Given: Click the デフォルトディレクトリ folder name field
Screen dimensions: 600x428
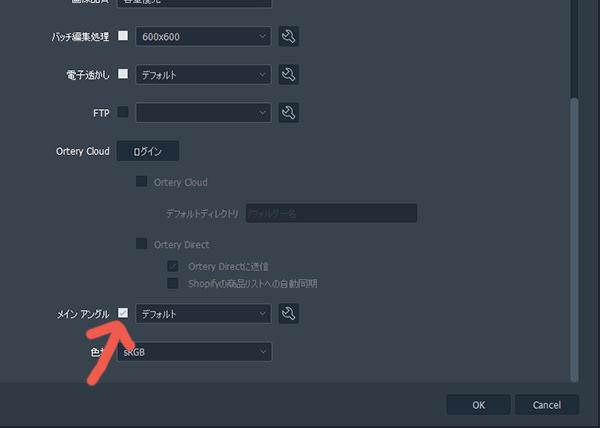Looking at the screenshot, I should [330, 213].
